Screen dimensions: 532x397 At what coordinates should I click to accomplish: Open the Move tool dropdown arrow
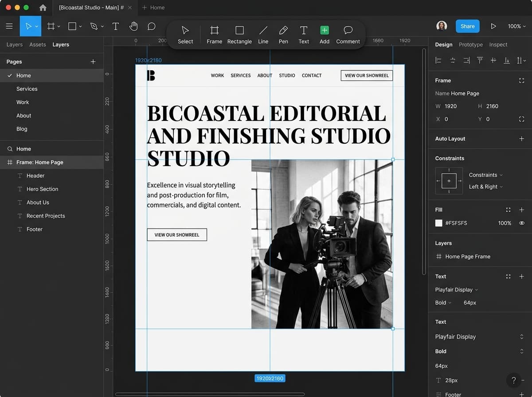pyautogui.click(x=37, y=27)
